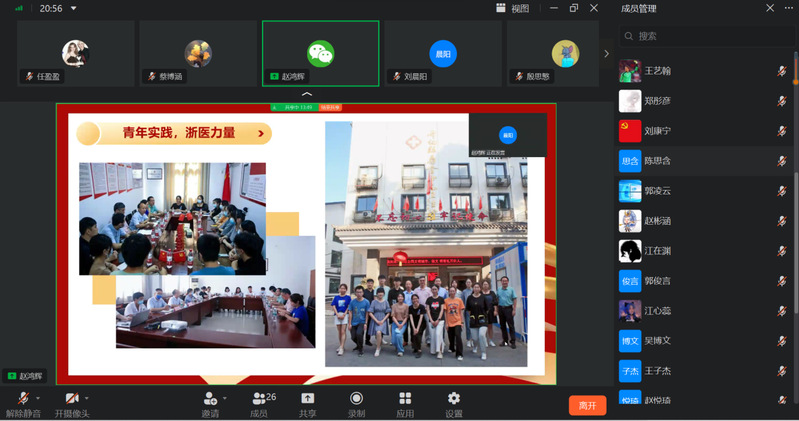Image resolution: width=799 pixels, height=421 pixels.
Task: Toggle mute for member 陈思含
Action: pyautogui.click(x=782, y=161)
